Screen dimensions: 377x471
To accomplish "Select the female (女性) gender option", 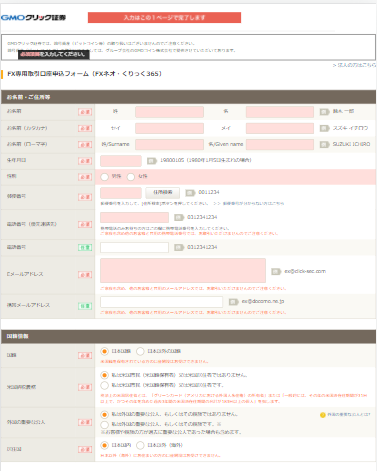I will coord(131,177).
